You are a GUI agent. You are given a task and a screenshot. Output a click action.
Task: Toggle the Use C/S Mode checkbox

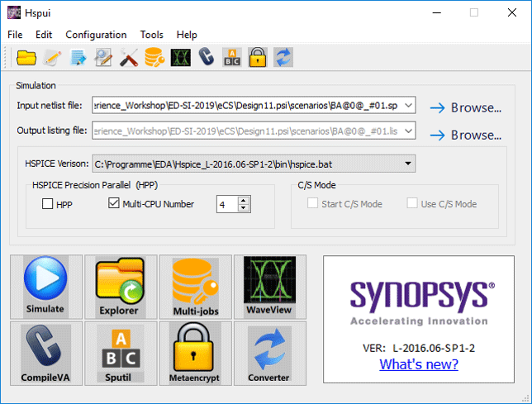point(412,203)
